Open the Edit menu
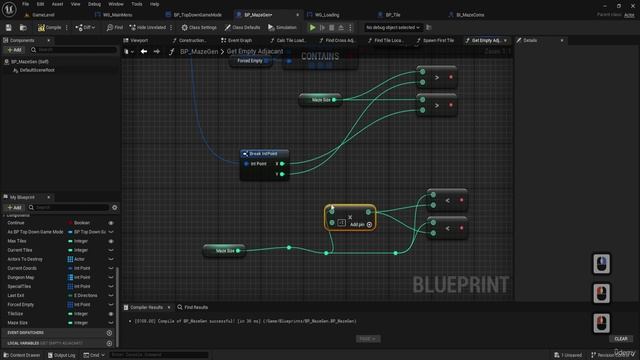This screenshot has width=640, height=360. click(40, 4)
